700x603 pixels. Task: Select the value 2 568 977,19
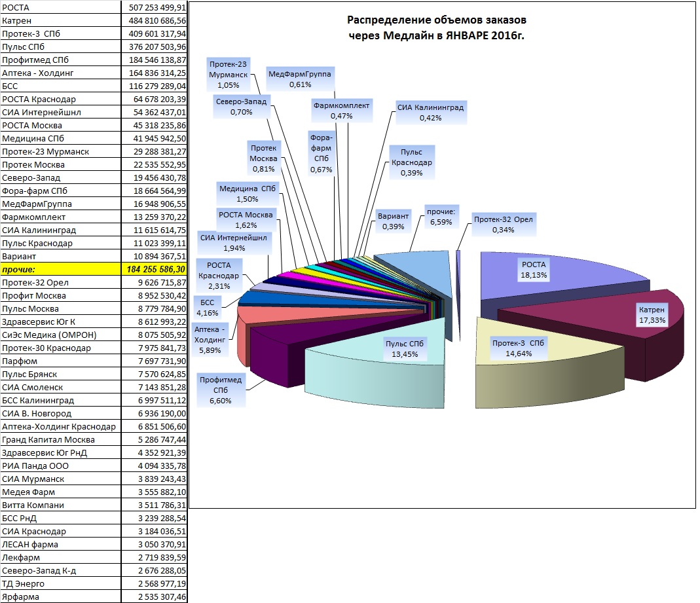162,584
